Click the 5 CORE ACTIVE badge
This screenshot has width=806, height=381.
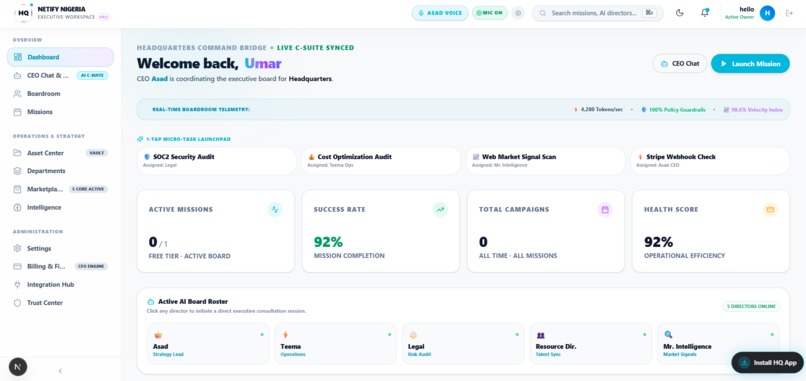click(x=88, y=189)
